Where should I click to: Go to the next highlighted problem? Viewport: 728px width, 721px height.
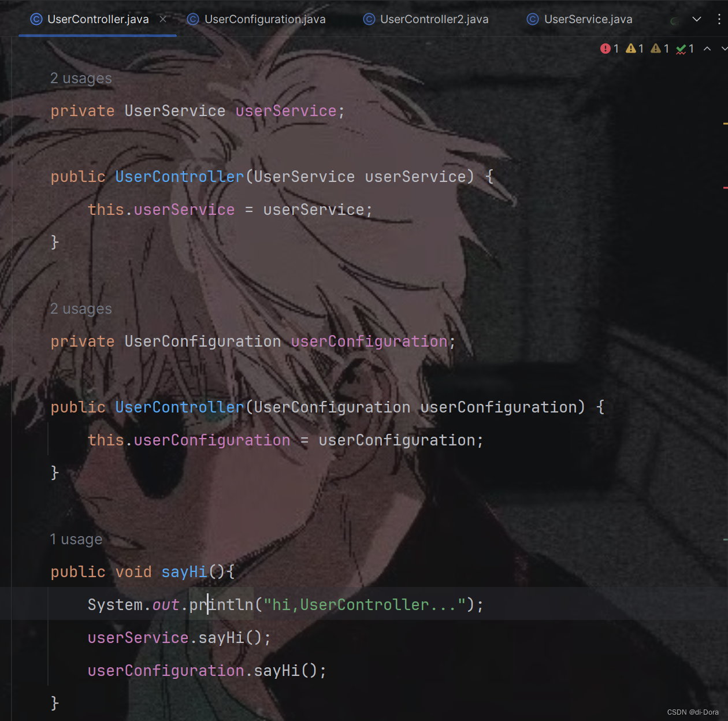tap(724, 49)
